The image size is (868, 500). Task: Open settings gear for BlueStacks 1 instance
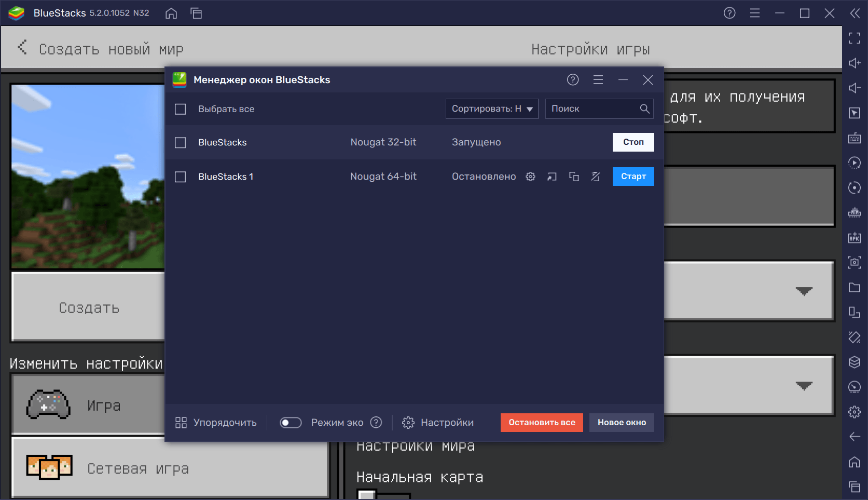tap(530, 177)
